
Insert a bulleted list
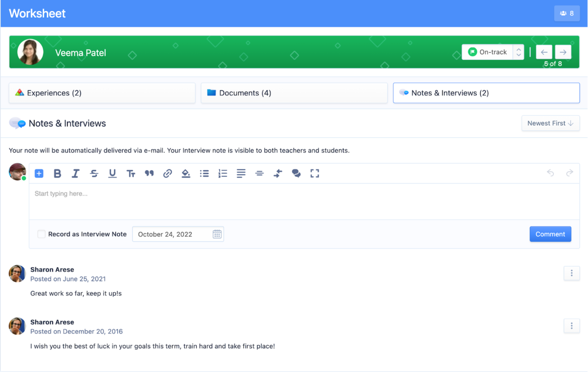pyautogui.click(x=204, y=173)
